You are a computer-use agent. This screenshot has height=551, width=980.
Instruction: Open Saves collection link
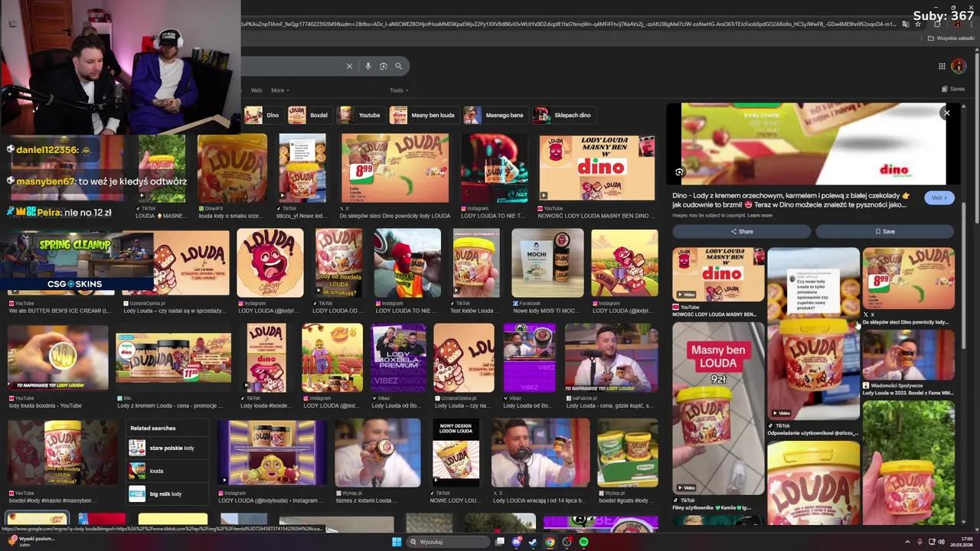point(952,89)
